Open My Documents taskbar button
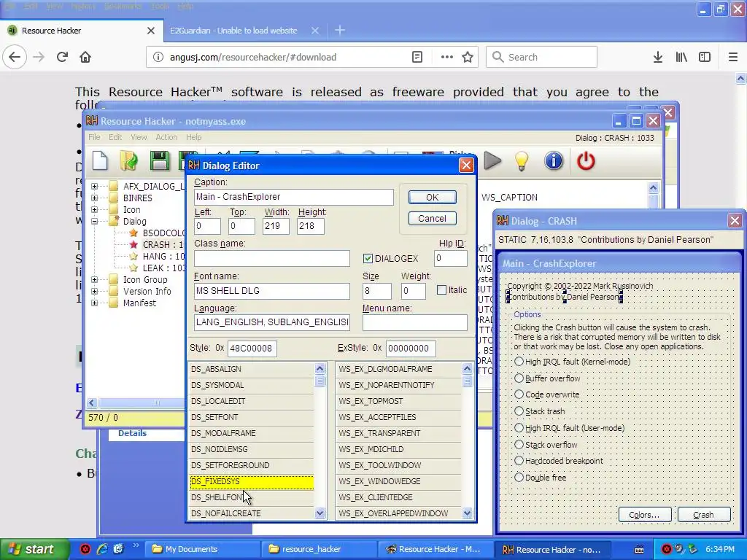This screenshot has width=747, height=560. [203, 549]
